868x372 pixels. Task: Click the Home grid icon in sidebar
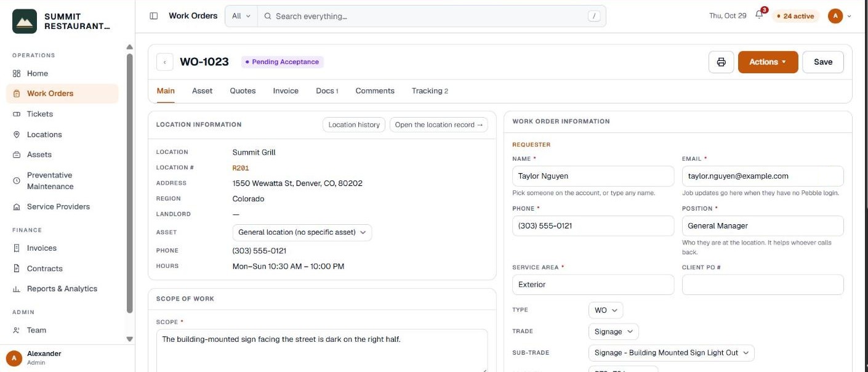17,73
